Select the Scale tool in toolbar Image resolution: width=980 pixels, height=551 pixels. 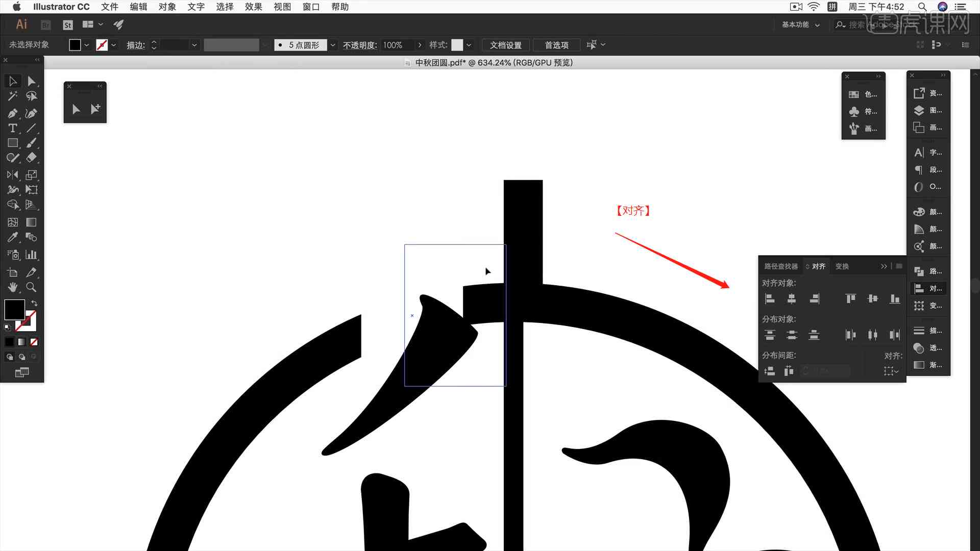coord(32,175)
